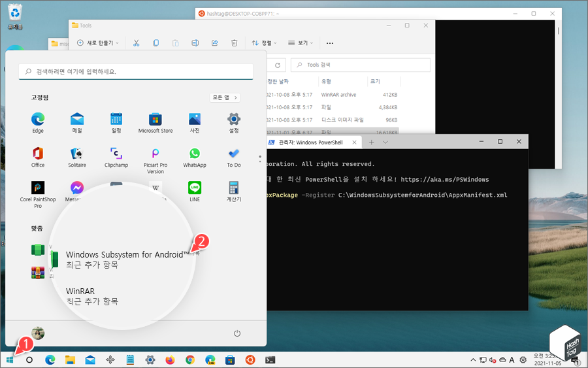This screenshot has height=368, width=588.
Task: Open See more (...) menu in Explorer
Action: coord(330,43)
